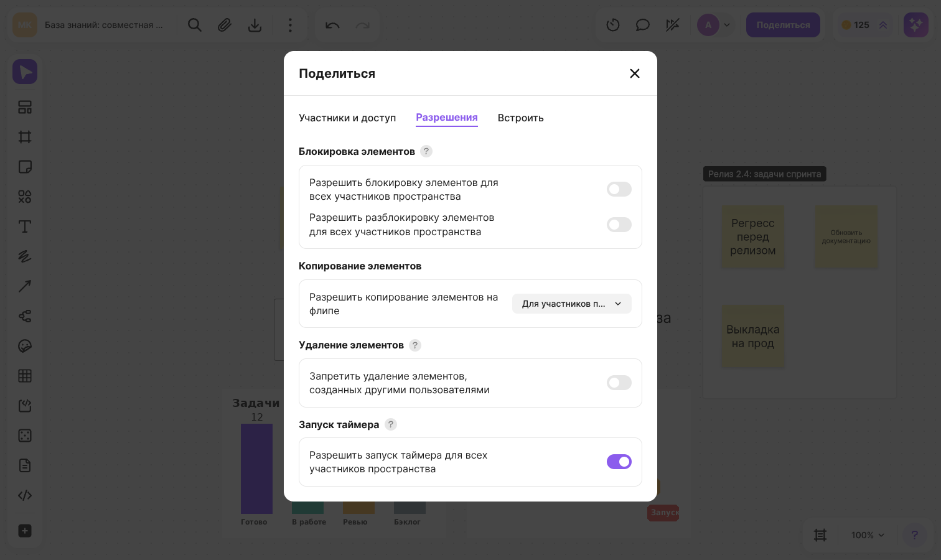Open comments via the speech bubble icon

[643, 25]
